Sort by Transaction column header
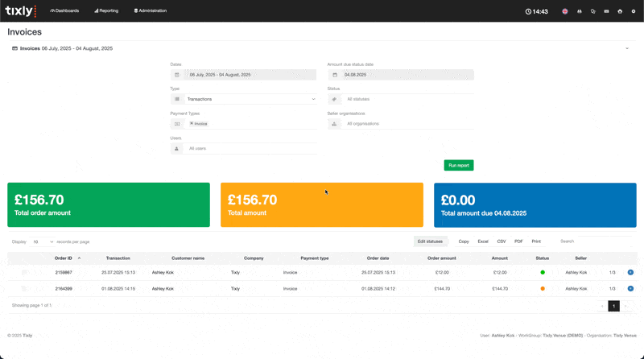 pyautogui.click(x=118, y=258)
